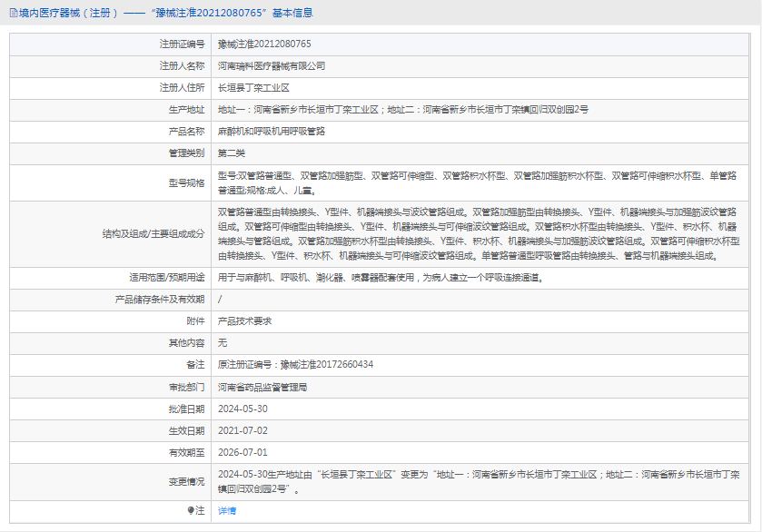Select structure text starting 双管路普通型由转换接头

tap(479, 234)
